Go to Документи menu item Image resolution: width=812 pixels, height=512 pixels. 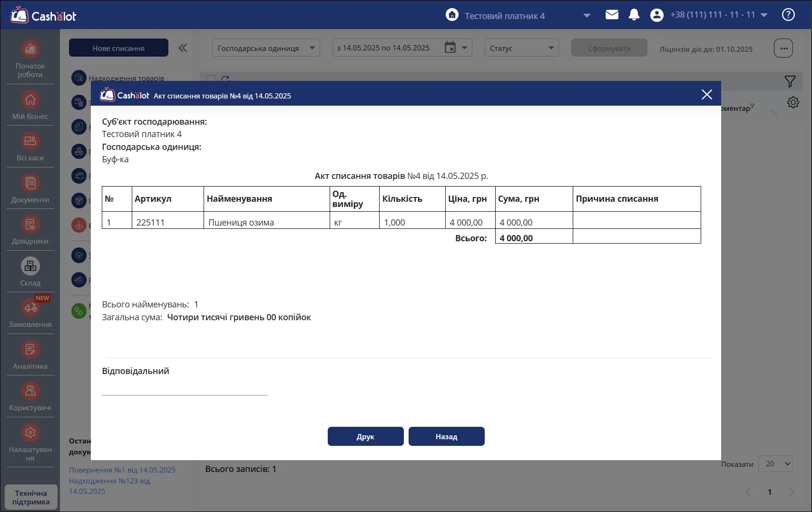[x=30, y=189]
